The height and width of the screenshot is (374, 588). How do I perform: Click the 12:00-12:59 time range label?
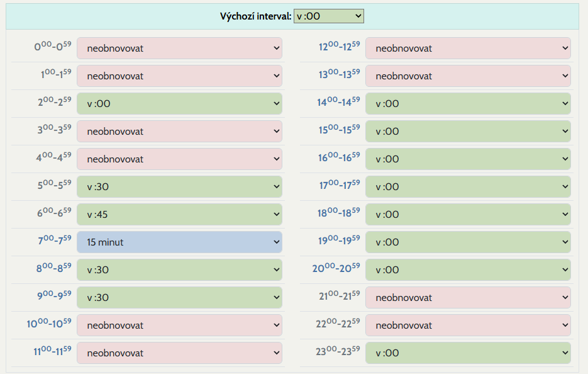(x=340, y=46)
